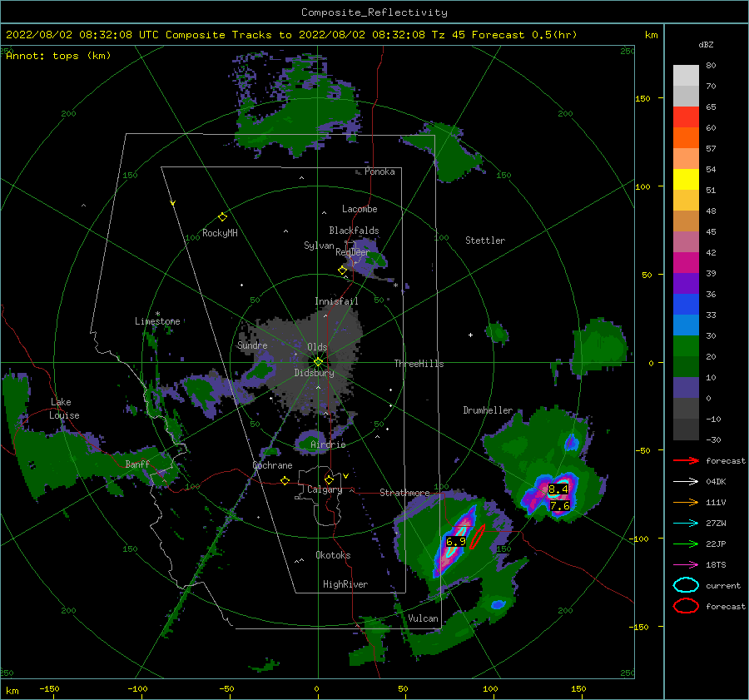Pick the orange 60 to 57 dBZ swatch
This screenshot has width=749, height=700.
pos(686,138)
